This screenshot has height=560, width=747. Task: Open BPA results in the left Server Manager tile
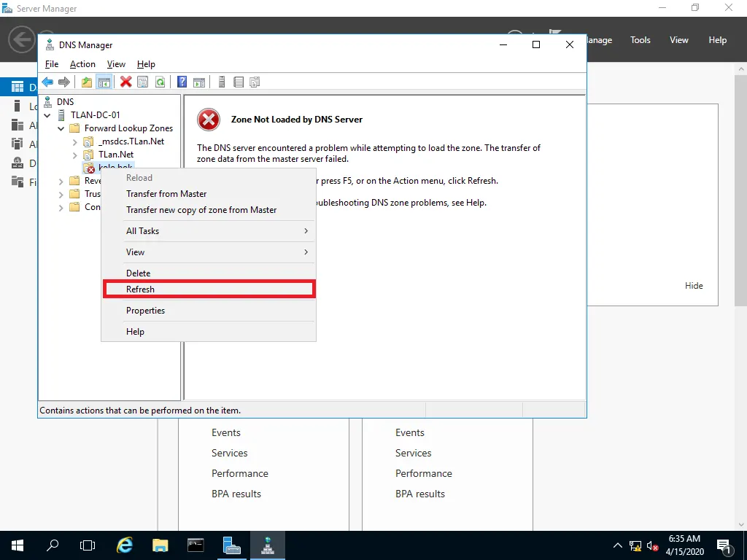pyautogui.click(x=236, y=494)
